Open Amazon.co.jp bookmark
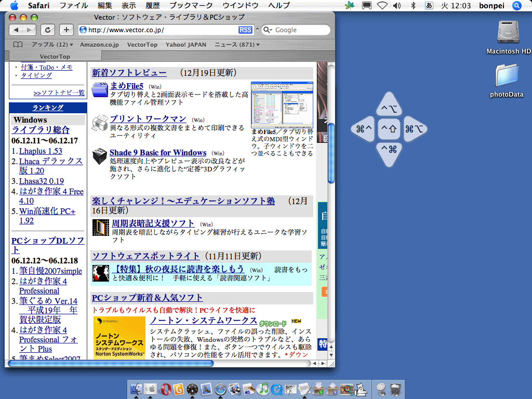 [x=99, y=45]
